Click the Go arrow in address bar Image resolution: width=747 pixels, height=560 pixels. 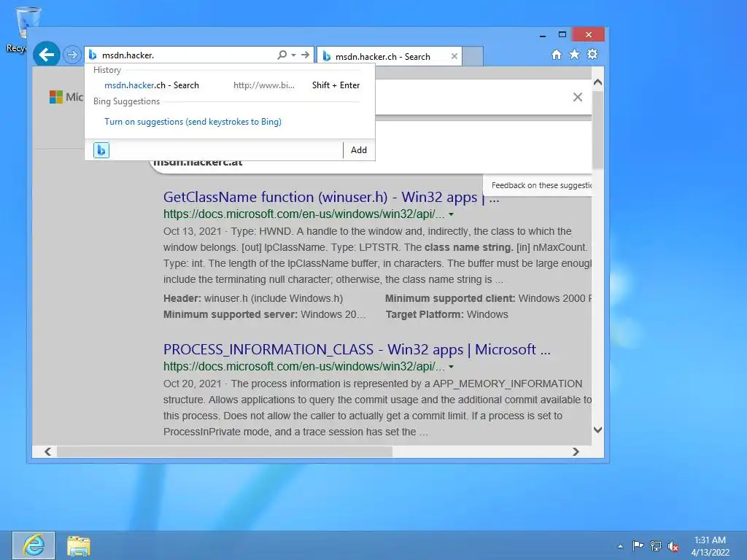click(306, 55)
